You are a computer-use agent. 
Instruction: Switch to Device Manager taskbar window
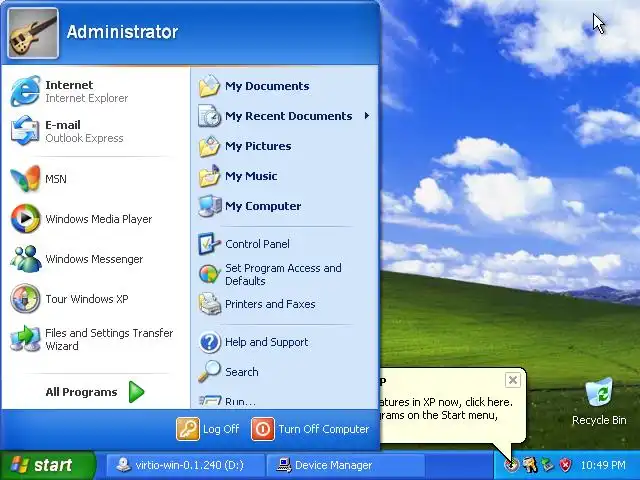point(345,465)
